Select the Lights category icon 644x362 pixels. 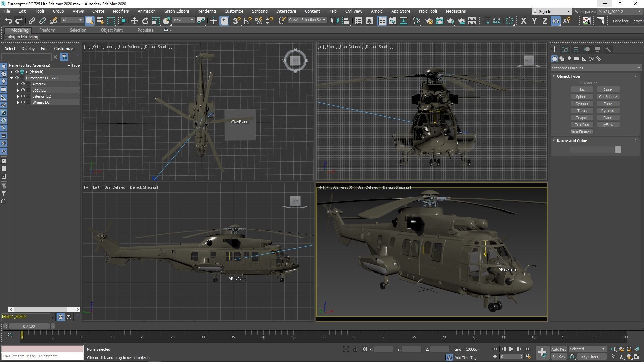[569, 59]
